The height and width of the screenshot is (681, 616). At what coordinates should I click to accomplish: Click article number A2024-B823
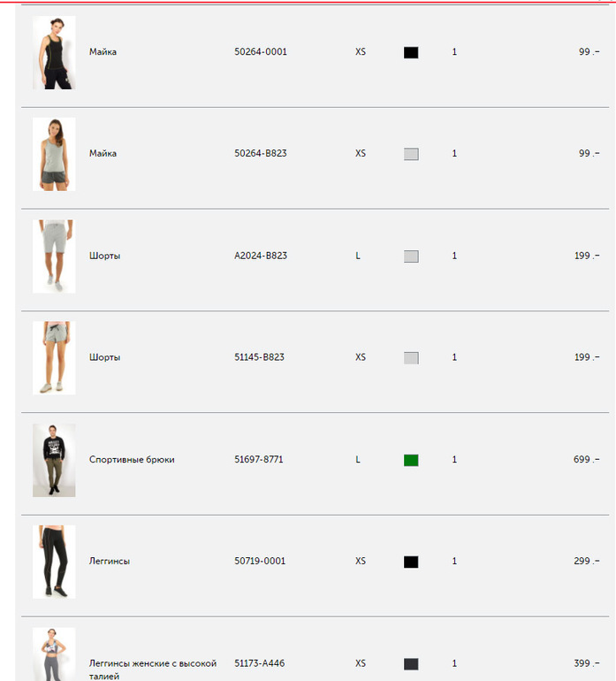tap(261, 256)
